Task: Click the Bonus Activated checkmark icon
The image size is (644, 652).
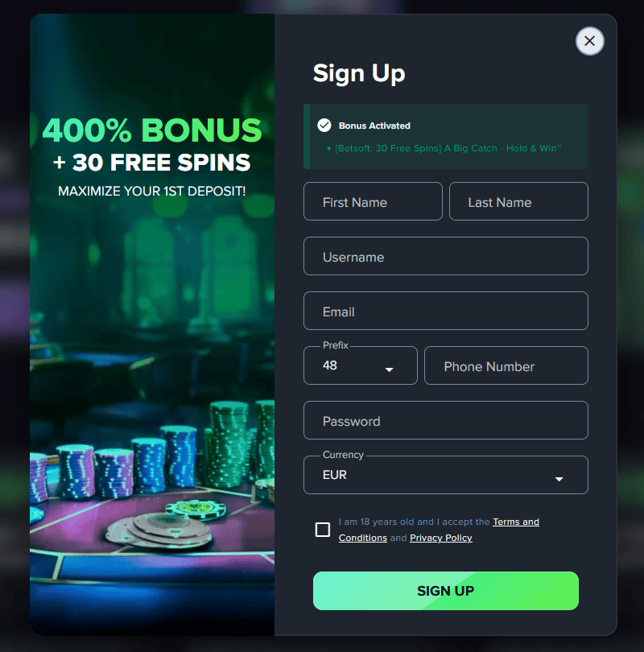Action: pyautogui.click(x=324, y=125)
